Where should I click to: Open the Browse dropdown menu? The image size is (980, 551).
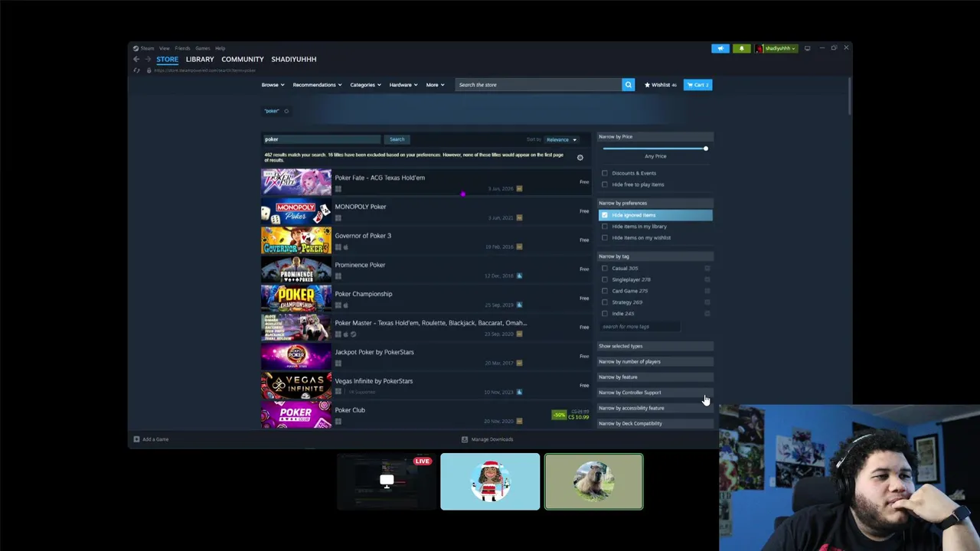pyautogui.click(x=273, y=85)
